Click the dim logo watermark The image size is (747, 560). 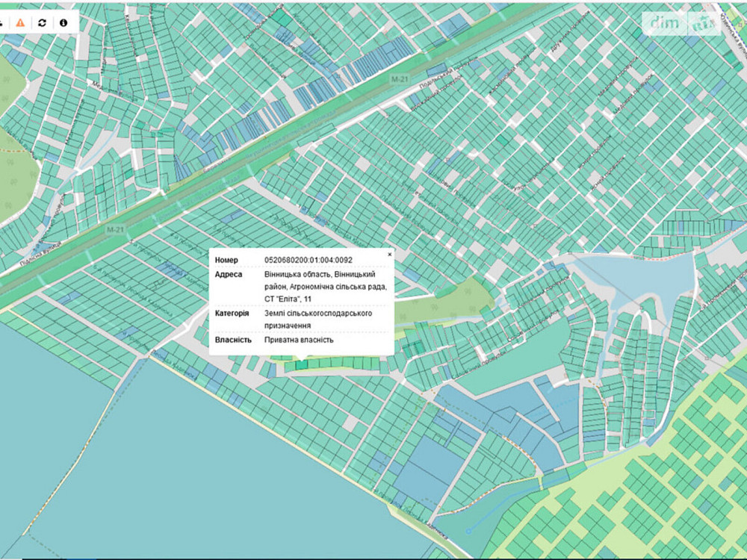click(x=664, y=23)
